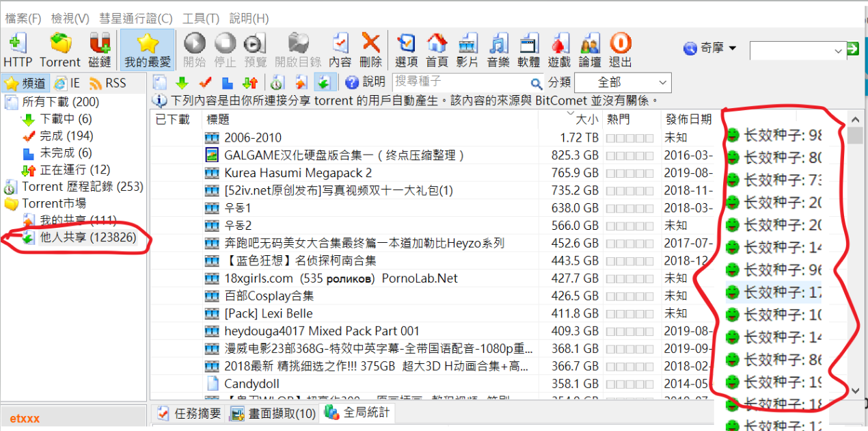
Task: Show all tasks filter icon
Action: point(159,83)
